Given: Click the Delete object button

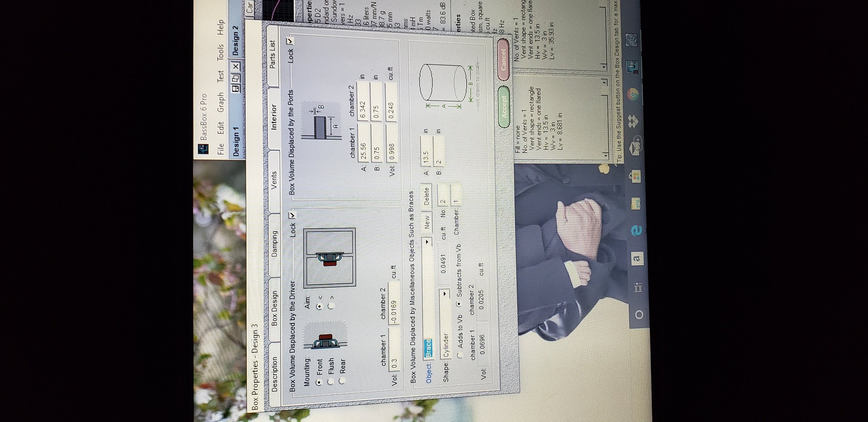Looking at the screenshot, I should (x=426, y=196).
